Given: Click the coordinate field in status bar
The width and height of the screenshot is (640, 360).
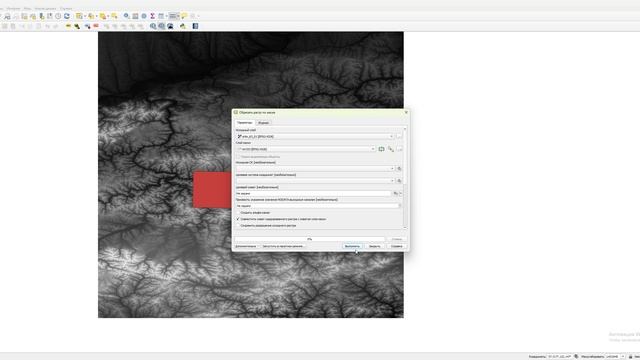Looking at the screenshot, I should (559, 357).
